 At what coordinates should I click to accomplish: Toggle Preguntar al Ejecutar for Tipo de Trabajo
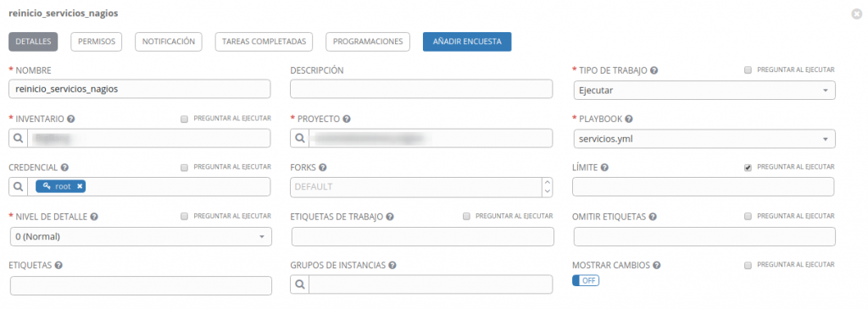click(748, 69)
